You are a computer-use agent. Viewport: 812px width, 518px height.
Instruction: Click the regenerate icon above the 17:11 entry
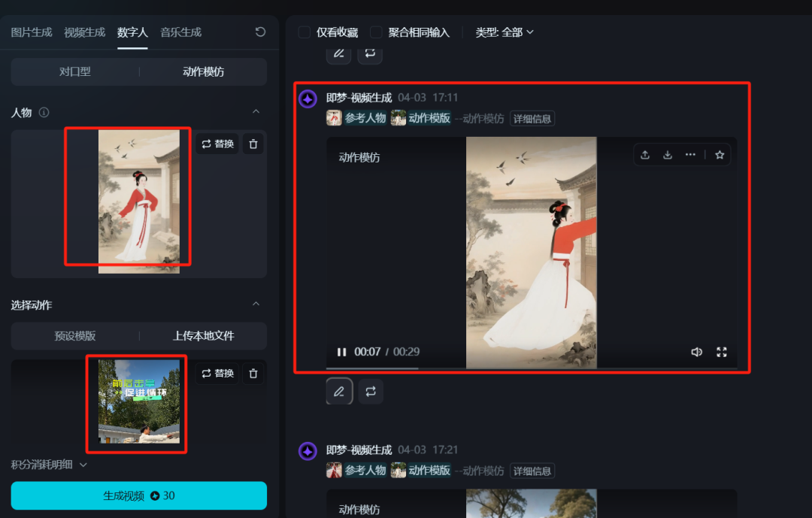coord(370,54)
